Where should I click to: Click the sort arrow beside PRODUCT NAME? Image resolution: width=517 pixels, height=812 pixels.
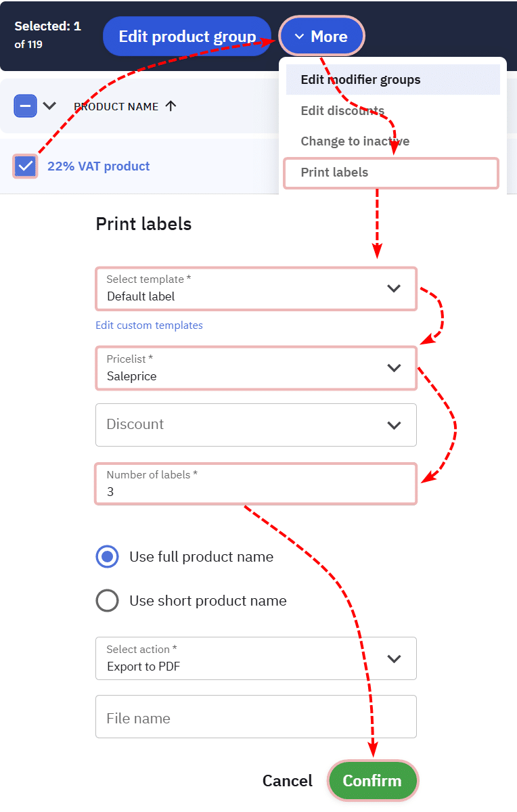(x=171, y=106)
